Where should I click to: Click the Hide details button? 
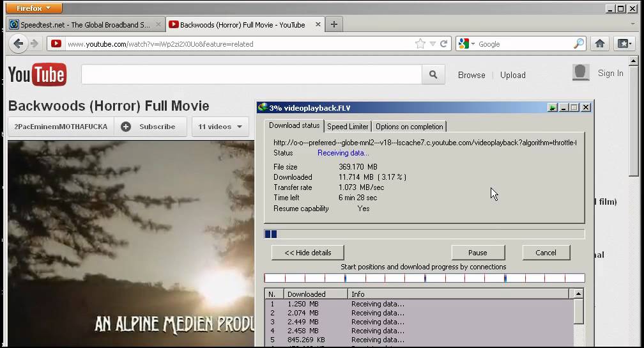[x=308, y=253]
